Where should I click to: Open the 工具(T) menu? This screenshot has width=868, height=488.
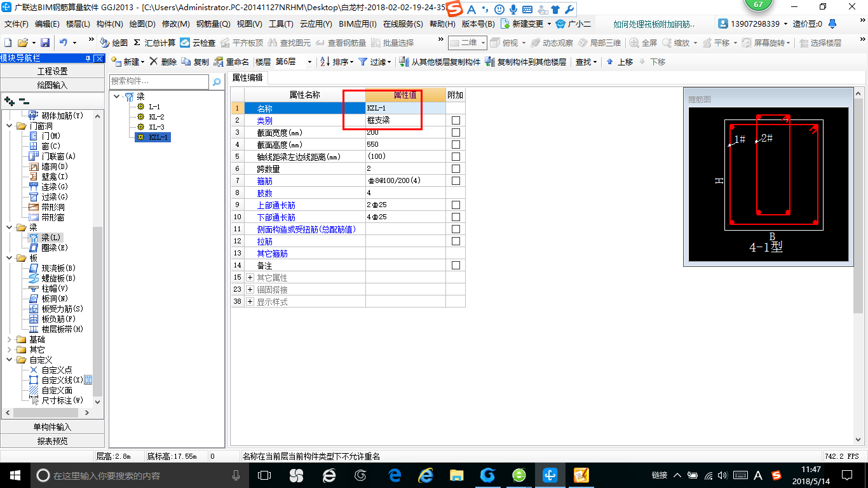pyautogui.click(x=281, y=24)
